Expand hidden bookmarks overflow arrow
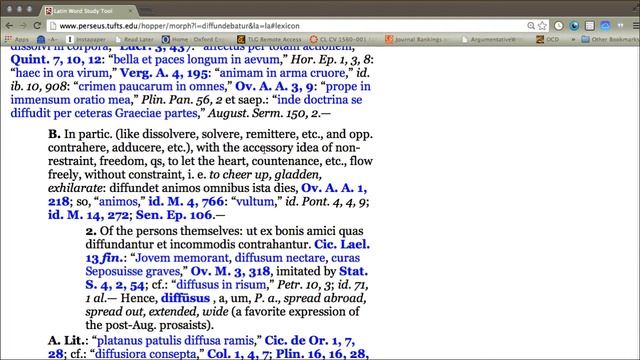 573,39
